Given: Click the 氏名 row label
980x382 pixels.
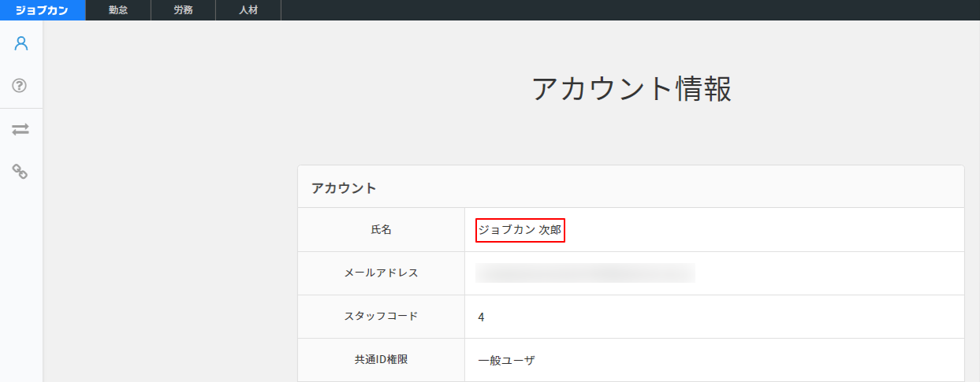Looking at the screenshot, I should point(381,230).
